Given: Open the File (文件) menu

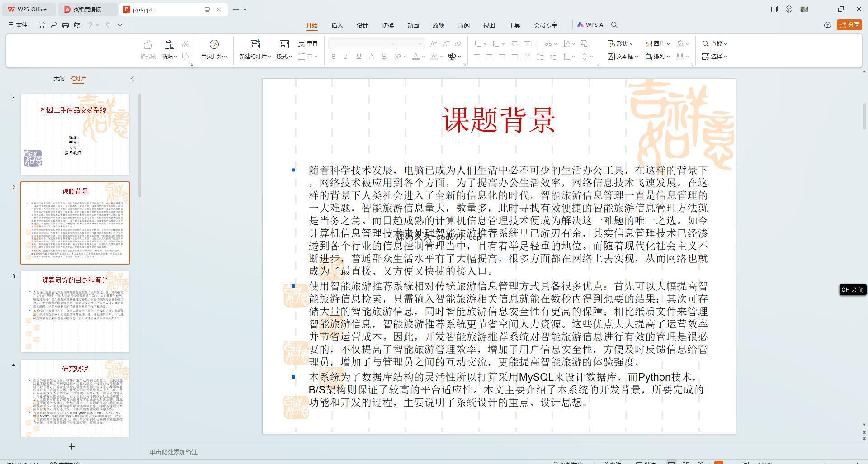Looking at the screenshot, I should [18, 25].
